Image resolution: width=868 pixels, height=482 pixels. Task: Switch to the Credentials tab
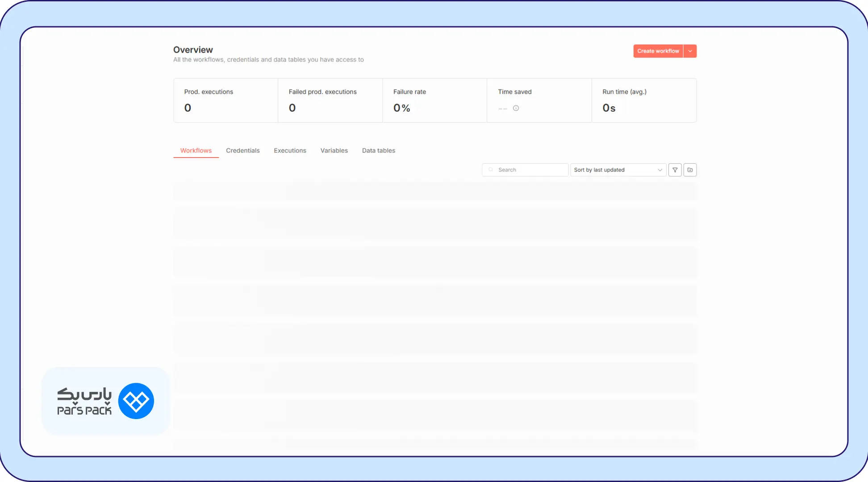(243, 150)
